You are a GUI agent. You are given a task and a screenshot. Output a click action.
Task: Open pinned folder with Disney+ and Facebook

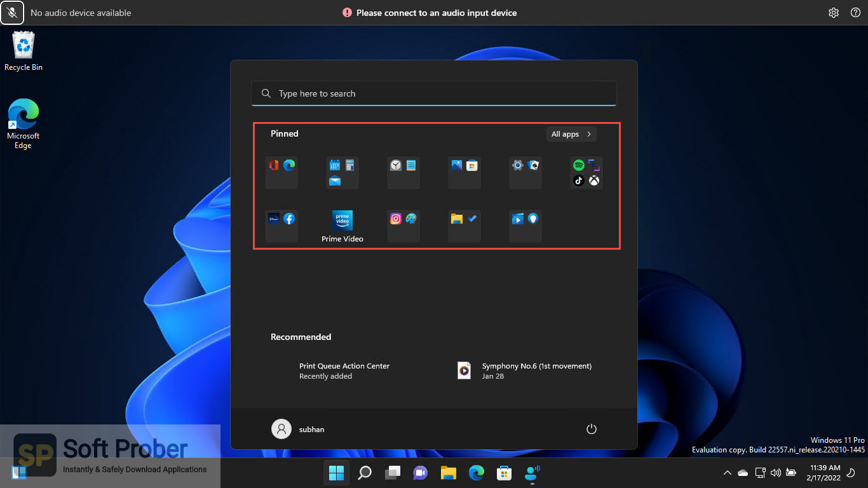[x=281, y=226]
